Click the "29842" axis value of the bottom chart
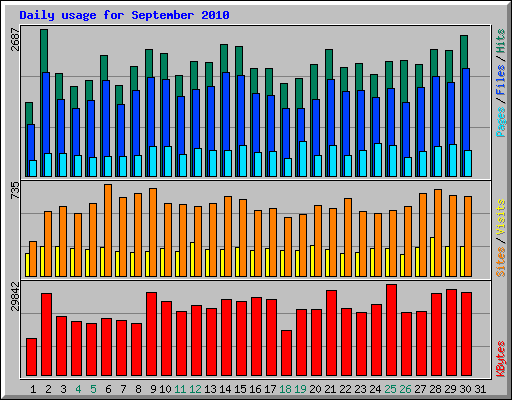 tap(15, 296)
